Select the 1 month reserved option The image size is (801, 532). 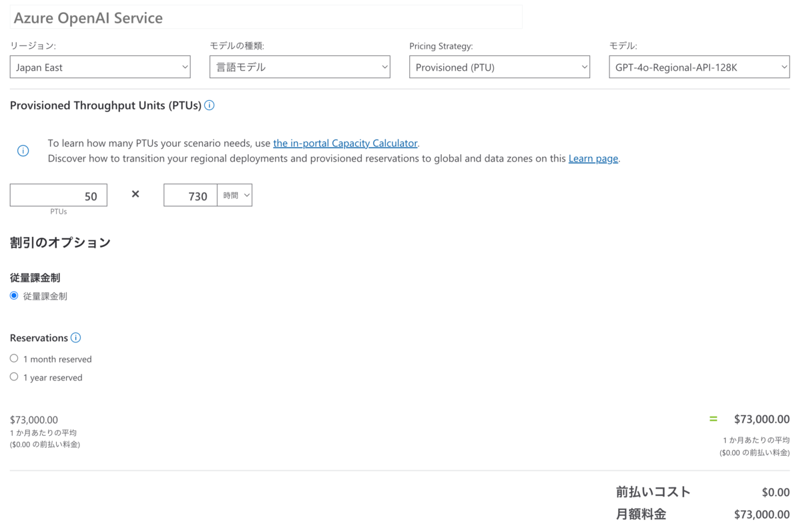(x=14, y=358)
